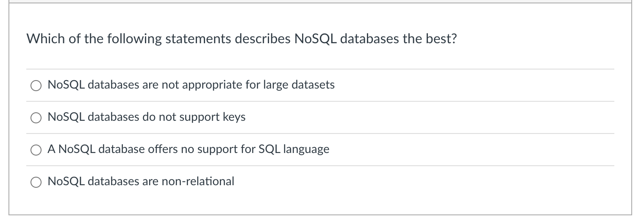This screenshot has width=644, height=217.
Task: Click the word 'non-relational' in the last option
Action: [197, 181]
